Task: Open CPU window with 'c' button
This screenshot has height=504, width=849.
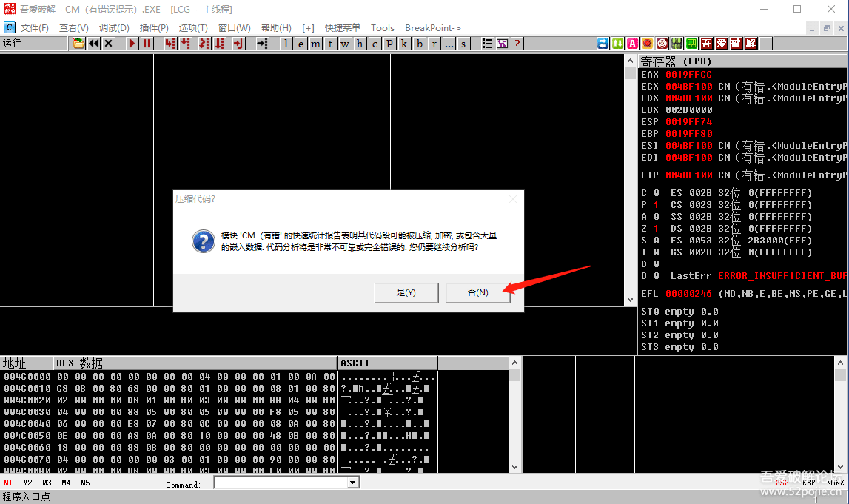Action: coord(375,44)
